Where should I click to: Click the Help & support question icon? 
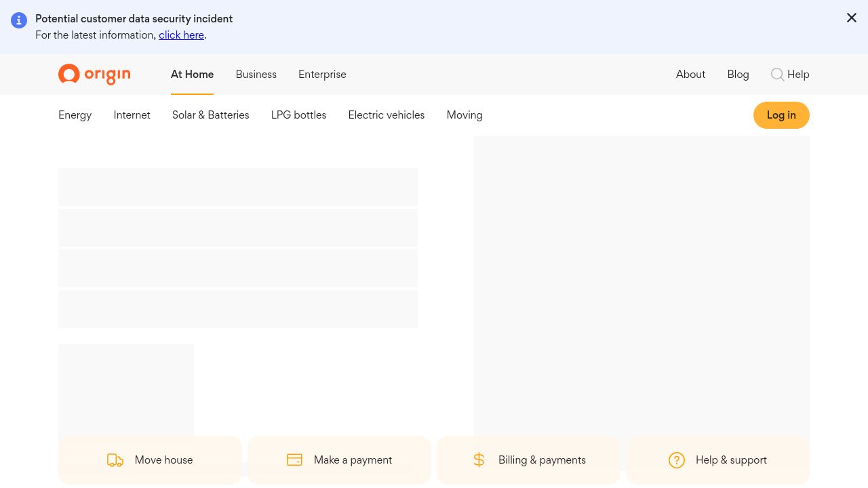click(677, 460)
